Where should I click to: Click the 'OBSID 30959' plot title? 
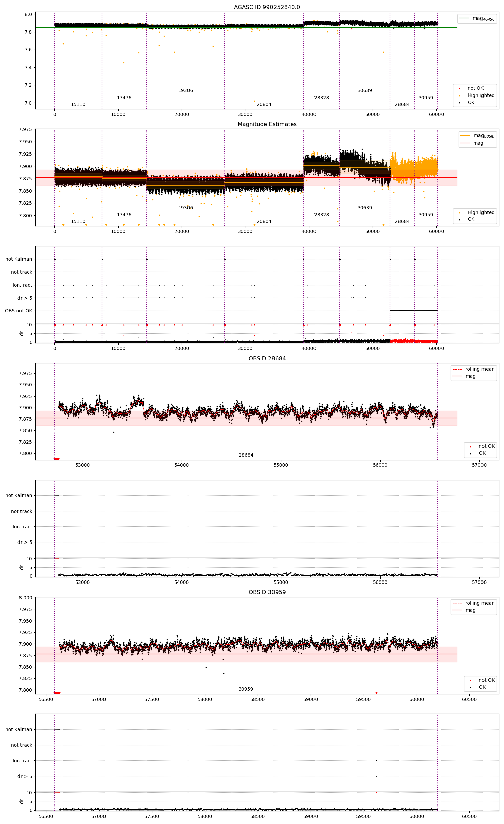(x=267, y=592)
